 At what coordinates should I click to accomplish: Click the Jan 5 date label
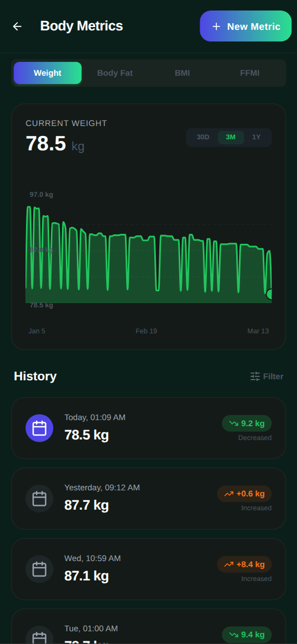click(x=37, y=331)
